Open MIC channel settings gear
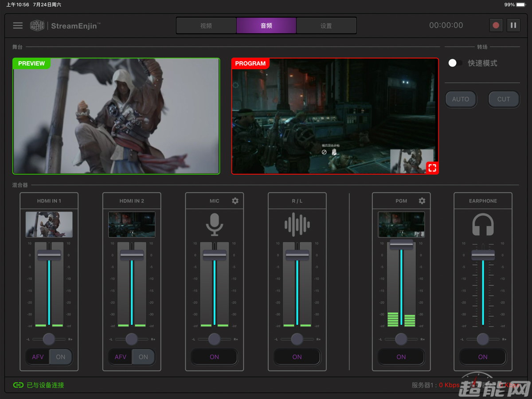The height and width of the screenshot is (399, 532). [235, 201]
